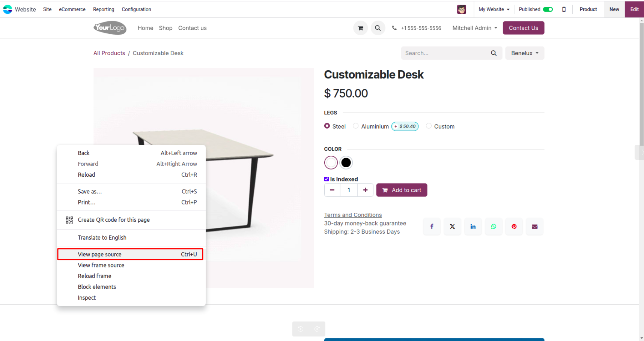Click the Add to cart button
This screenshot has width=644, height=341.
tap(402, 190)
